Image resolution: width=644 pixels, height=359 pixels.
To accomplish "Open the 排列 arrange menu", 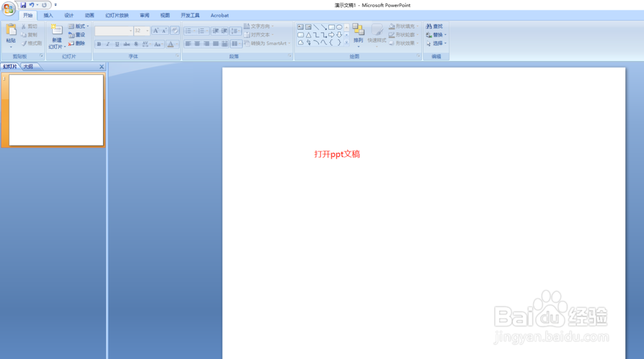I will [x=358, y=34].
